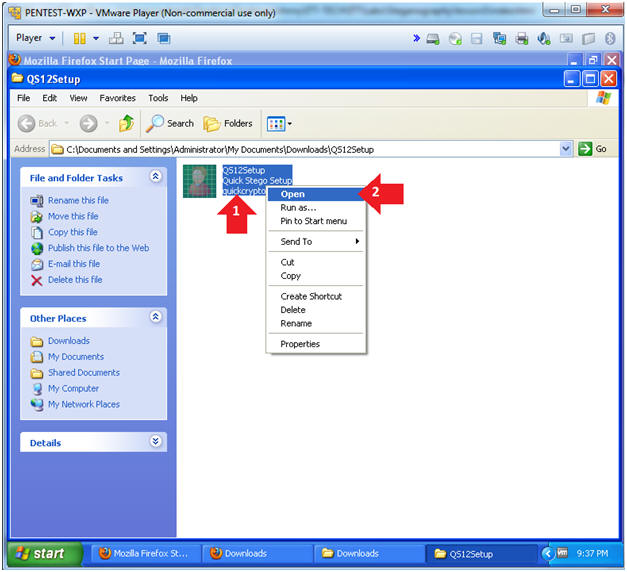
Task: Expand the address bar dropdown arrow
Action: [x=565, y=149]
